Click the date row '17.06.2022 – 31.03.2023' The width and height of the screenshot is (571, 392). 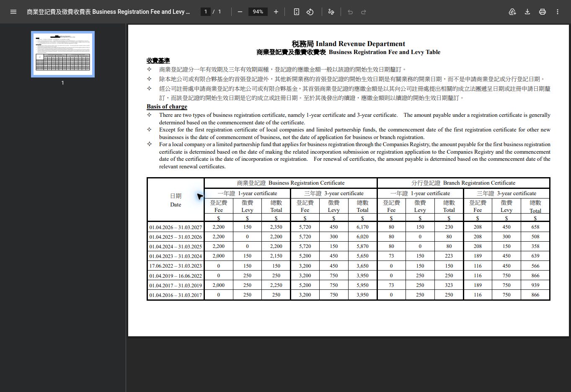click(x=176, y=266)
